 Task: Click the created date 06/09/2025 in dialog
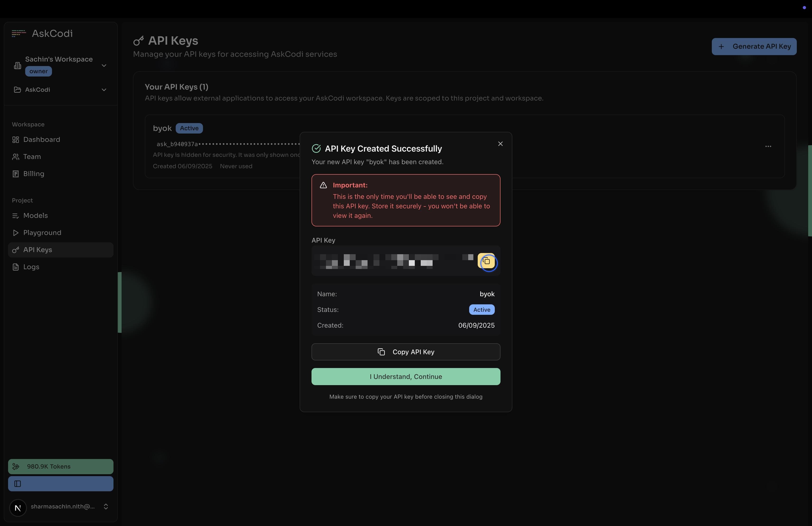click(476, 325)
